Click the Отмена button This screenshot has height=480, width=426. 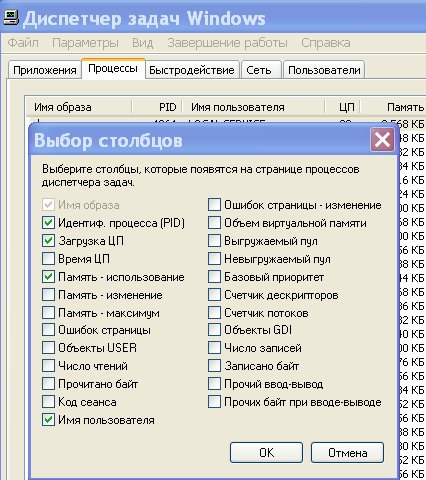347,453
